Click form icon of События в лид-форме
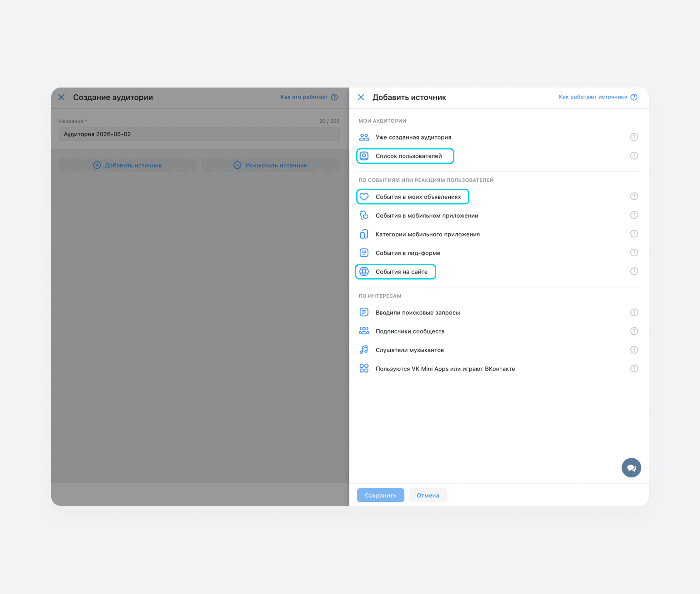This screenshot has width=700, height=594. (x=364, y=253)
